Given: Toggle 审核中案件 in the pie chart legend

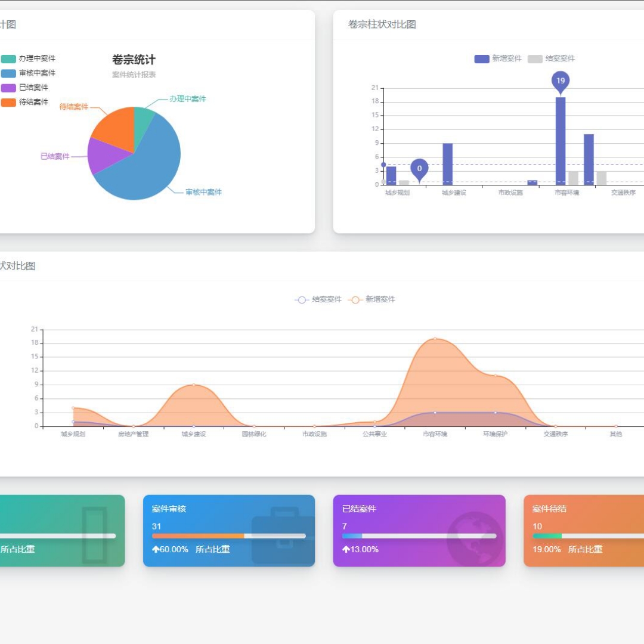Looking at the screenshot, I should tap(28, 73).
